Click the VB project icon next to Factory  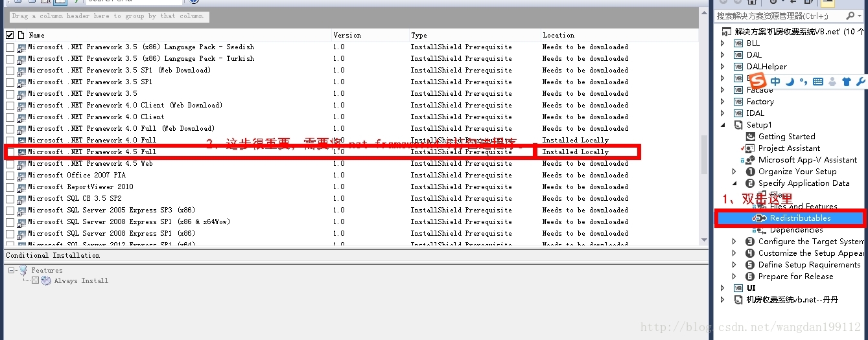click(x=738, y=102)
